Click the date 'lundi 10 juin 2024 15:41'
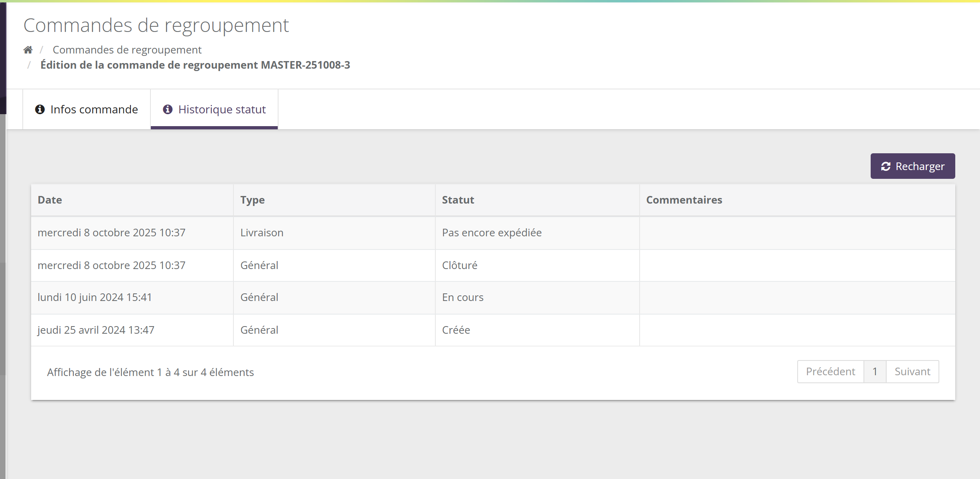This screenshot has width=980, height=479. pyautogui.click(x=95, y=297)
